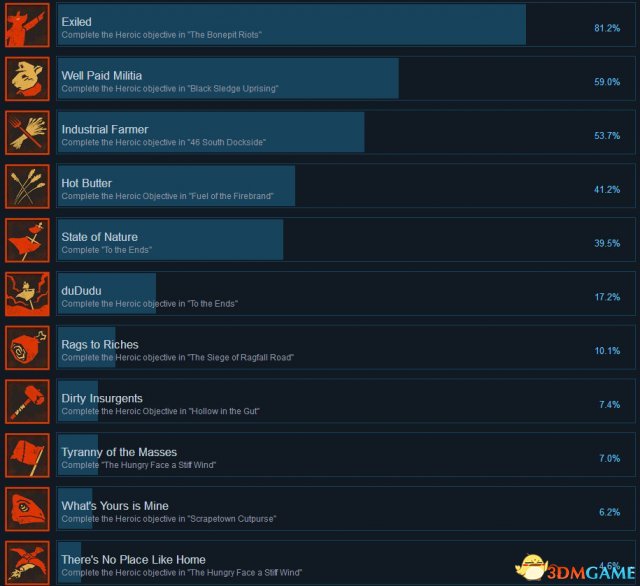Select the Rags to Riches description text
This screenshot has height=586, width=640.
click(178, 357)
